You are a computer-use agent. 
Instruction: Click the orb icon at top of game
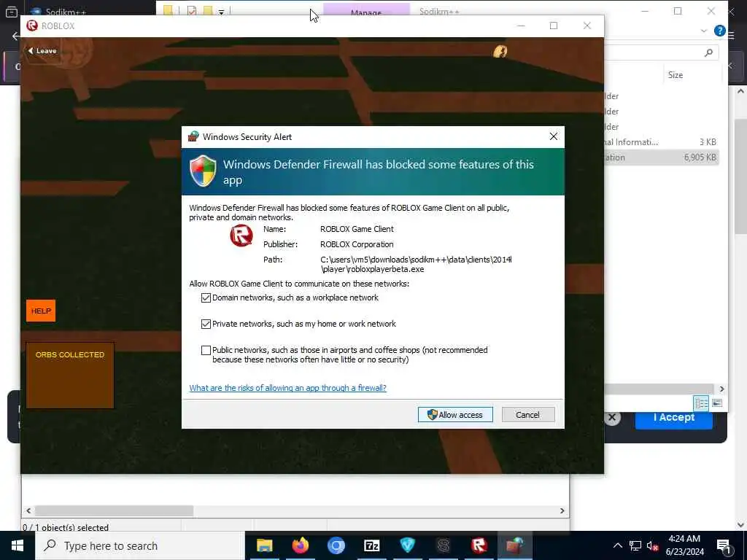[500, 51]
